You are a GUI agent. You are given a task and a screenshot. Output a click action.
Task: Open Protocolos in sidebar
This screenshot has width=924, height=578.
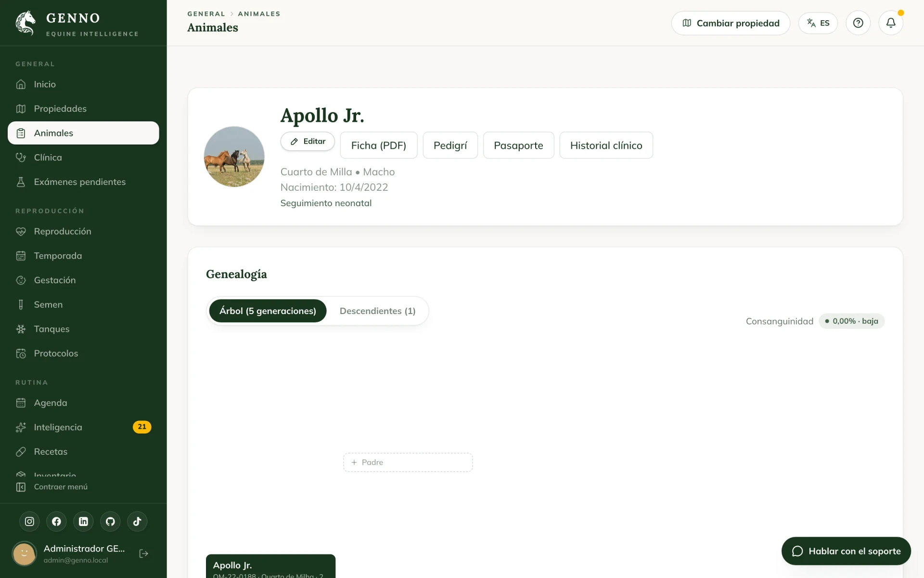(x=83, y=354)
